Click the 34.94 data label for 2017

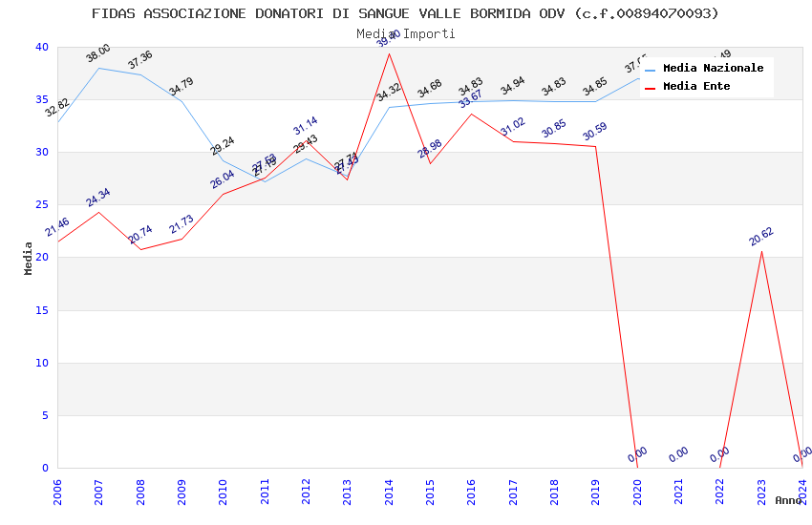point(513,86)
